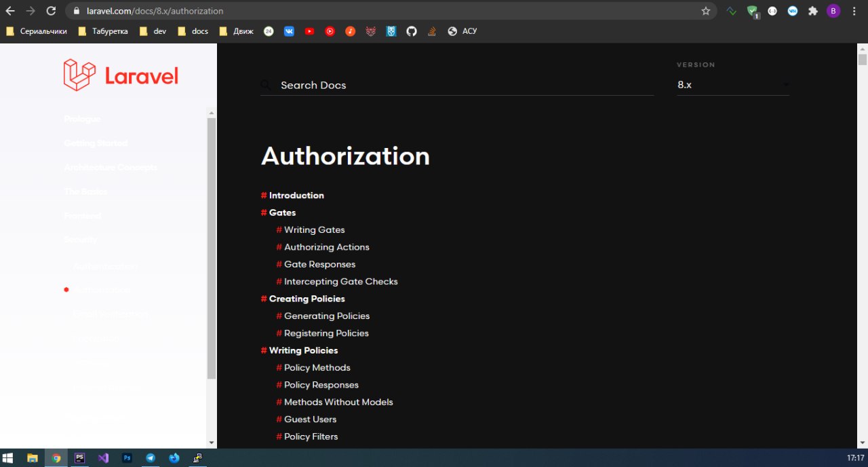Open Visual Studio from taskbar

[103, 458]
